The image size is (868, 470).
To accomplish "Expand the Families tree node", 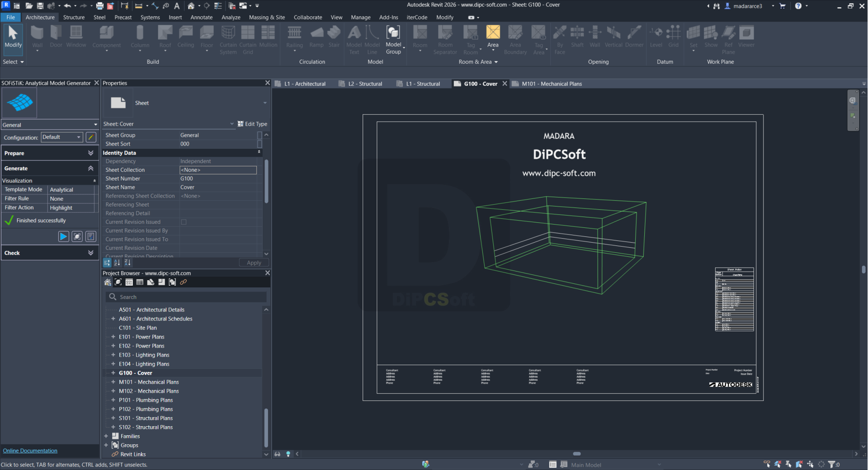I will point(106,436).
